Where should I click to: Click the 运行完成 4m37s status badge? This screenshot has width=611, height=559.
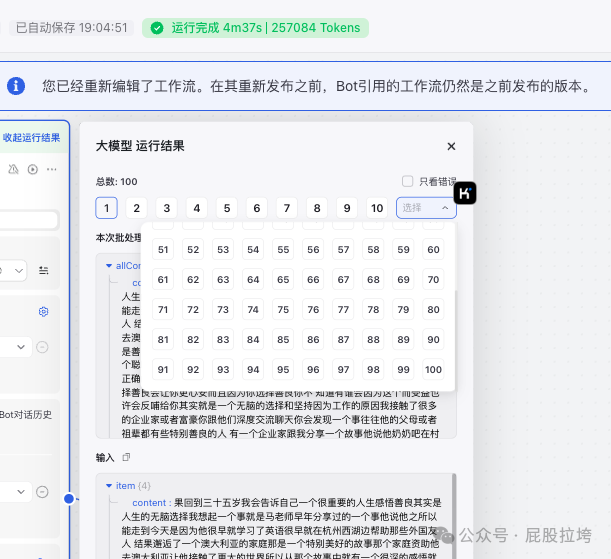(x=255, y=28)
